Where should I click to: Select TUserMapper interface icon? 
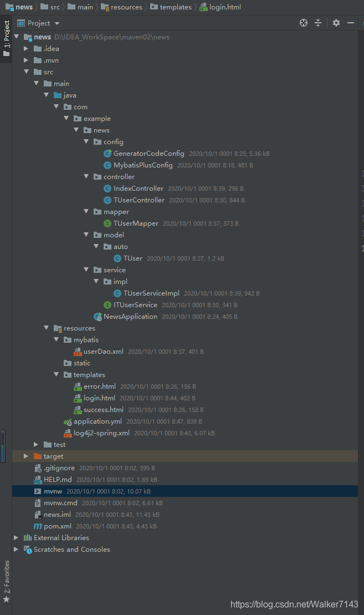click(x=107, y=223)
